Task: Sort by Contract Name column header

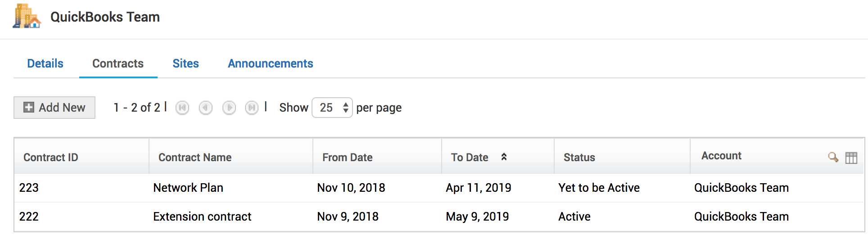Action: click(194, 158)
